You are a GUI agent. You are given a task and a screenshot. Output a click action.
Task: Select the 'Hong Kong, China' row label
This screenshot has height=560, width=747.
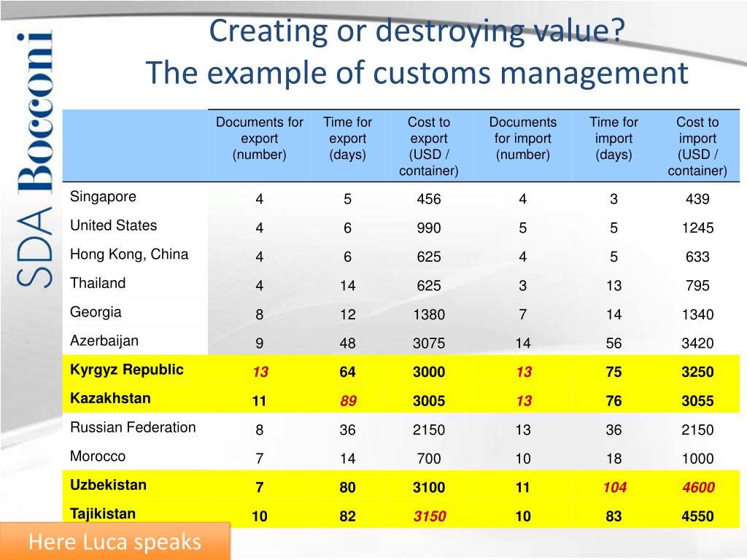(129, 254)
